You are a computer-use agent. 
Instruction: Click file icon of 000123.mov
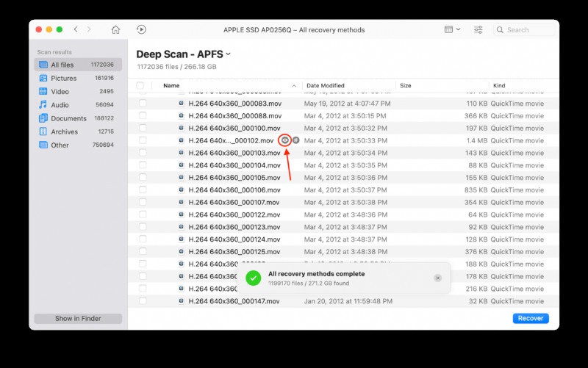(x=181, y=227)
